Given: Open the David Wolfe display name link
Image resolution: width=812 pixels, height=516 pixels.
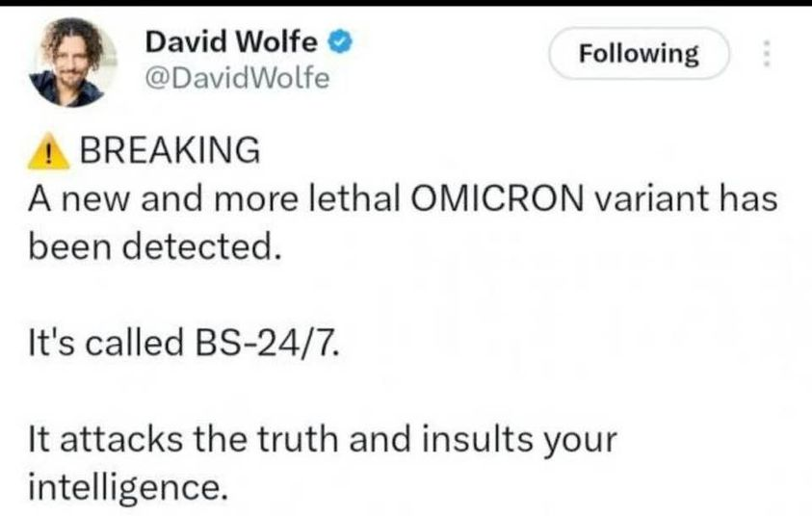Looking at the screenshot, I should pyautogui.click(x=232, y=42).
